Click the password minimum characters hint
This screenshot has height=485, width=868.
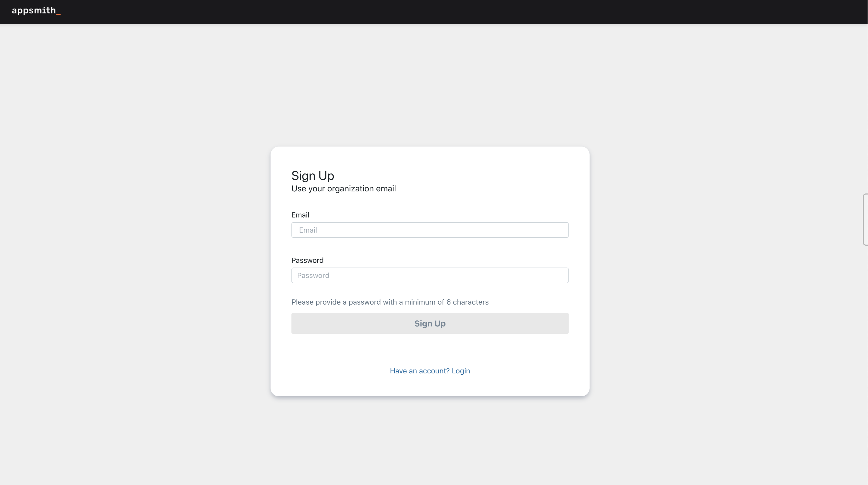[x=389, y=302]
